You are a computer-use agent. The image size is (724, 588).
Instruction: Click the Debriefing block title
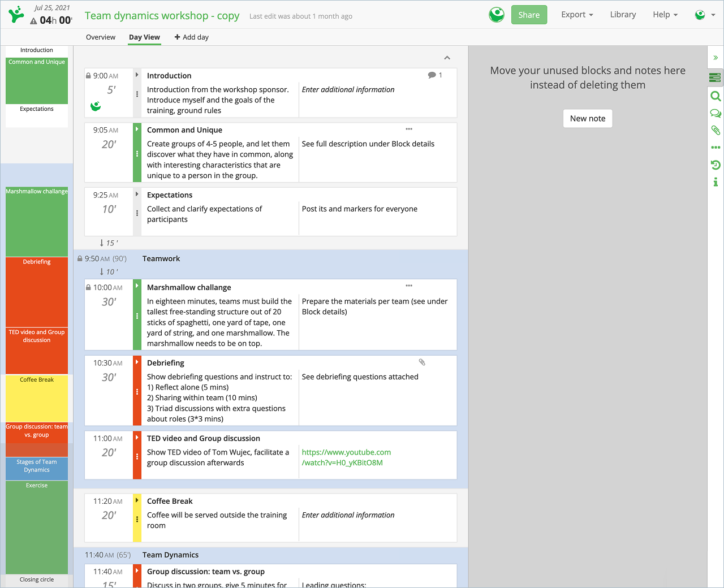(x=165, y=362)
